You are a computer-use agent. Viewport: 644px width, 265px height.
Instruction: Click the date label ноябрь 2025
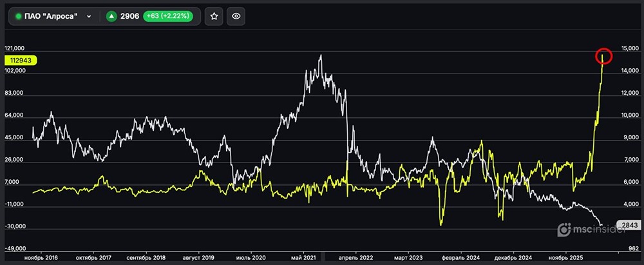(x=566, y=258)
